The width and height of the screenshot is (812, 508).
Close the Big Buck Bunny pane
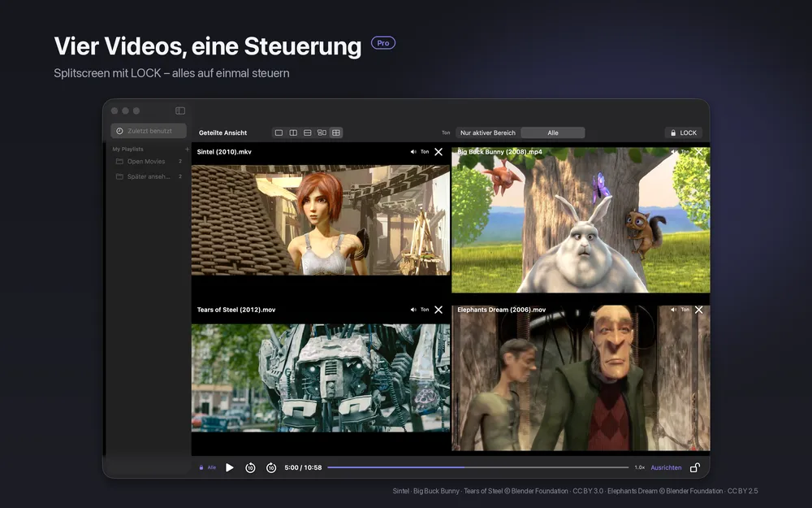pos(698,152)
